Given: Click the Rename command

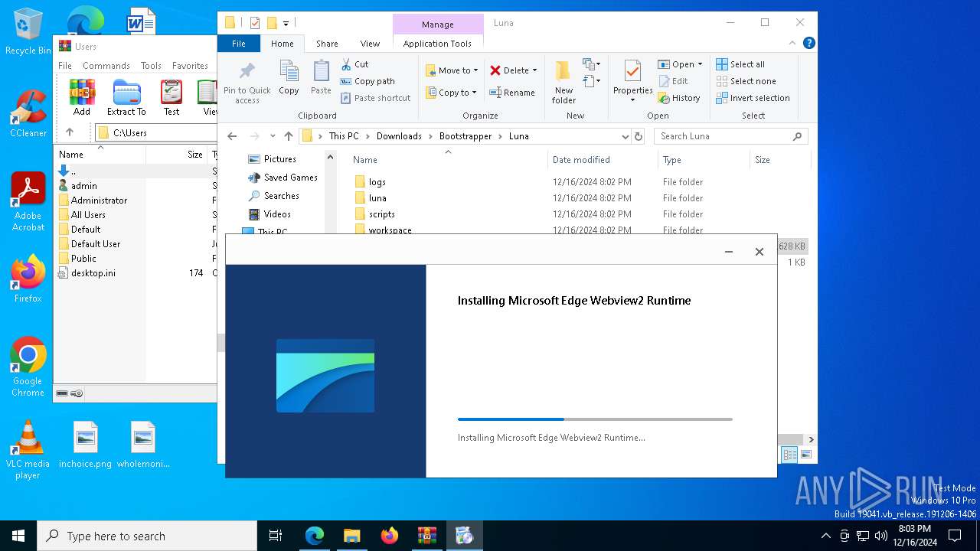Looking at the screenshot, I should coord(512,93).
